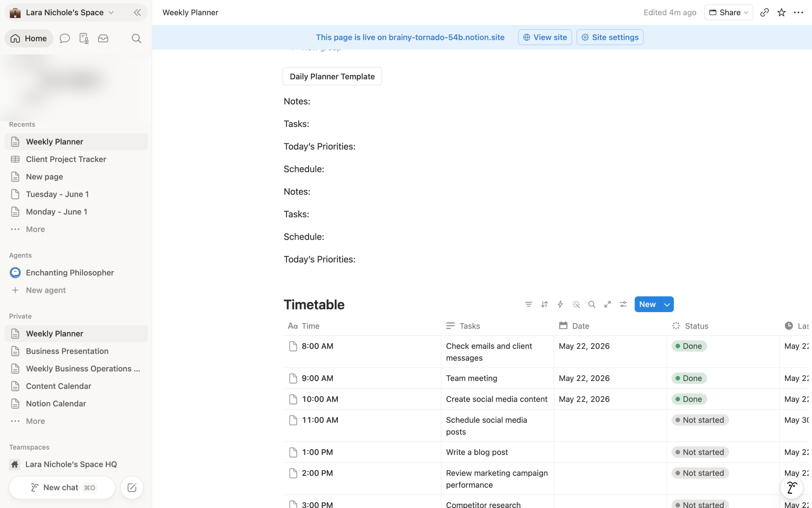812x508 pixels.
Task: Click the blue New button in Timetable
Action: click(x=647, y=304)
